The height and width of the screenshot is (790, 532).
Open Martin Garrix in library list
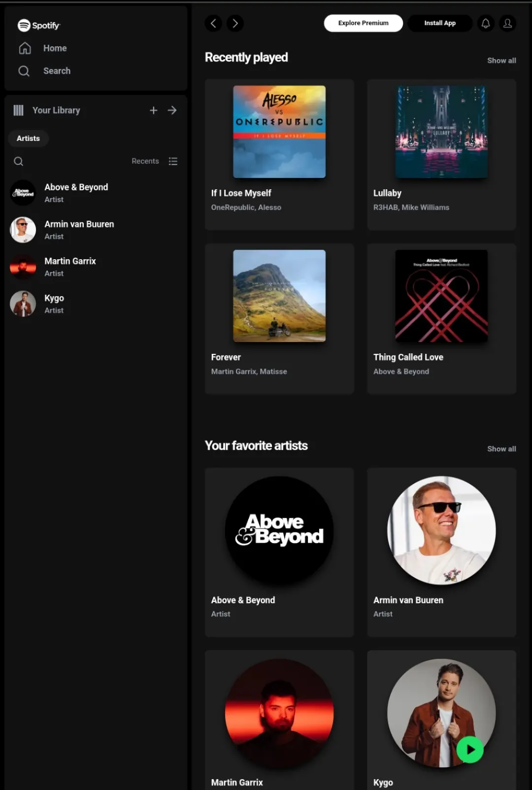(96, 267)
